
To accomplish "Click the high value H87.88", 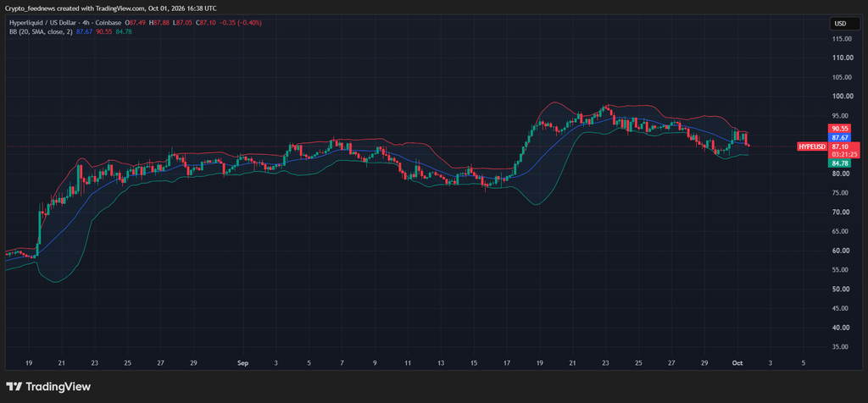I will [159, 23].
